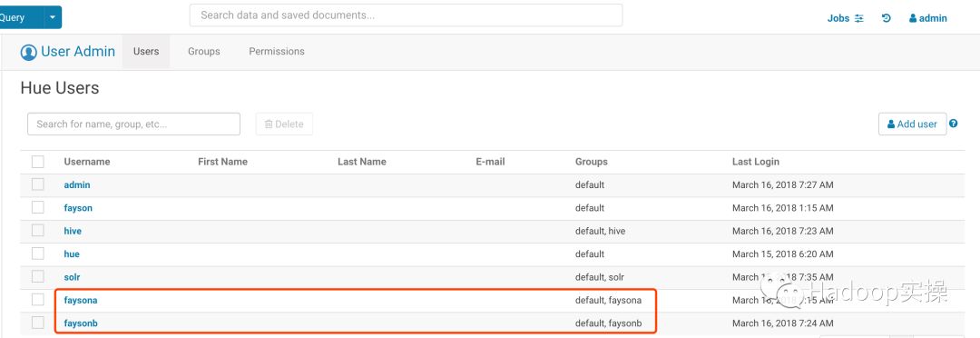This screenshot has height=338, width=980.
Task: Sort by the Last Name column header
Action: coord(362,162)
